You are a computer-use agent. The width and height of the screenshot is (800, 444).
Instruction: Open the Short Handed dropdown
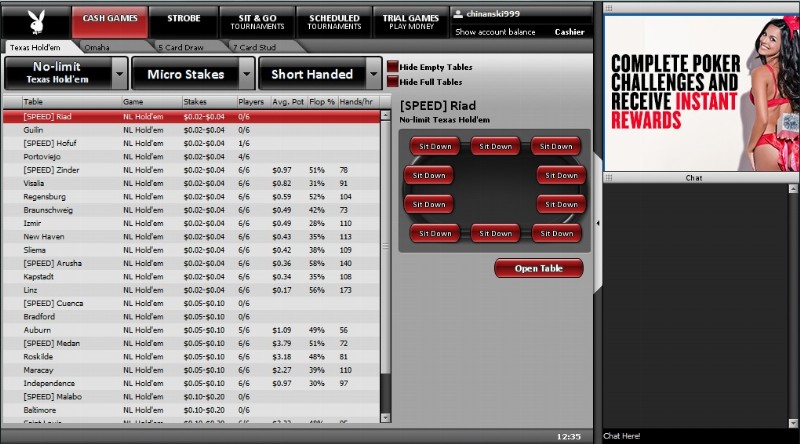tap(320, 74)
